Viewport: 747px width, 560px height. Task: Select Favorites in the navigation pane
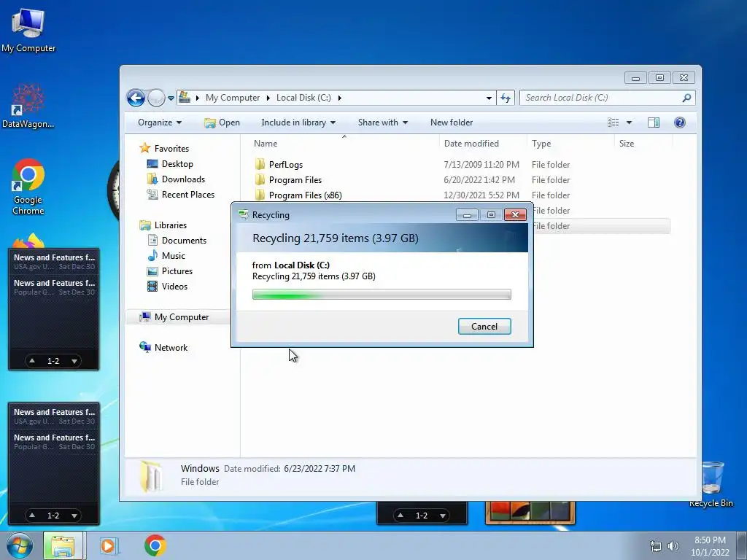164,149
